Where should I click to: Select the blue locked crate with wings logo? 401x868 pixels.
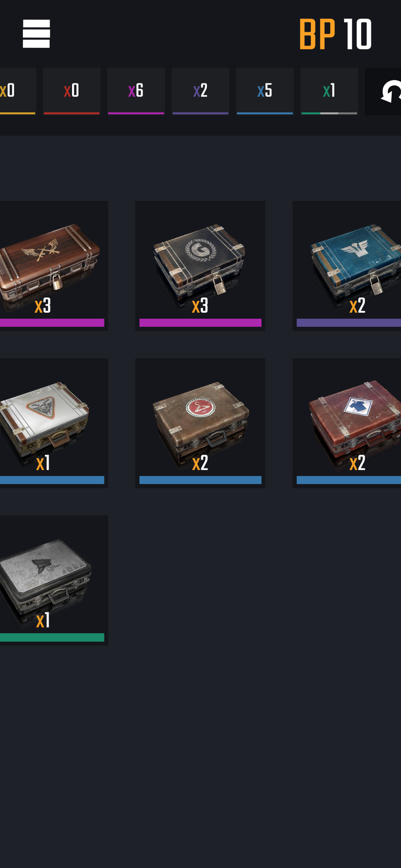[x=347, y=265]
